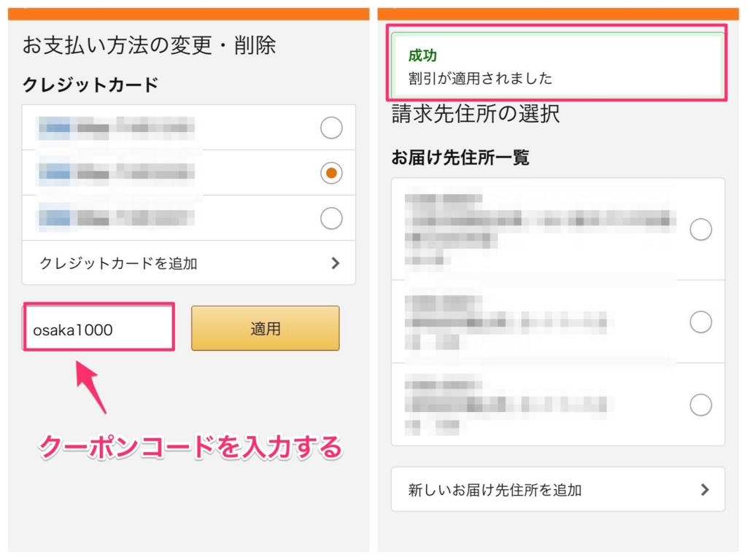Select the first credit card radio button
Image resolution: width=747 pixels, height=560 pixels.
click(x=330, y=128)
